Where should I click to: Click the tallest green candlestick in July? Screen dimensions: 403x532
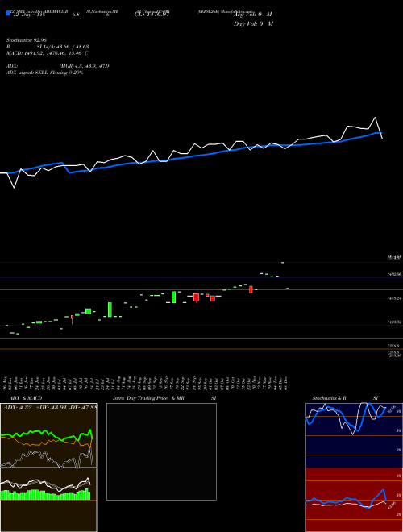tap(110, 310)
